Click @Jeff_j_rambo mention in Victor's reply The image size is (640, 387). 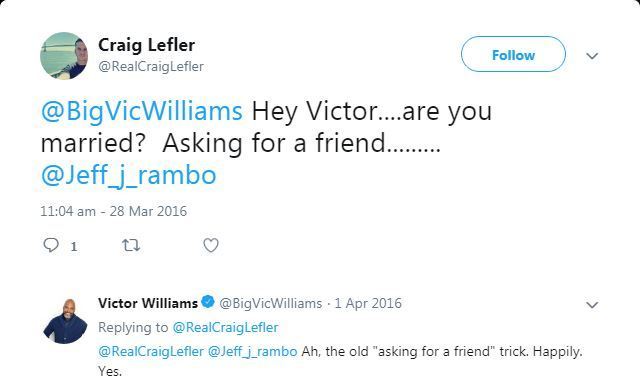pyautogui.click(x=253, y=351)
